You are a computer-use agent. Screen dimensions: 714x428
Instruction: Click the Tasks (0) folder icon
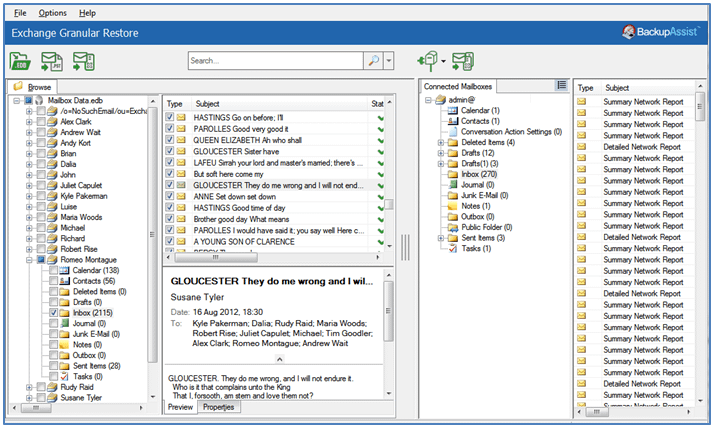pos(64,376)
